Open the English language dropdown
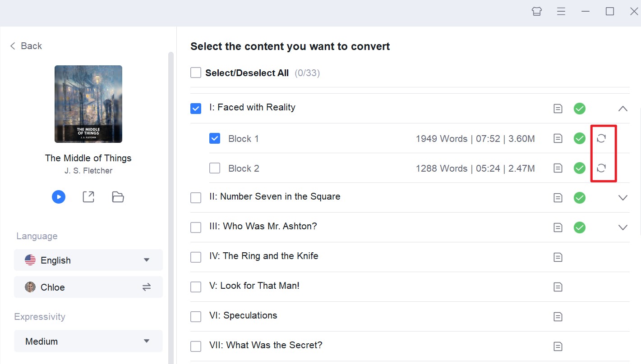Screen dimensions: 641x364 pyautogui.click(x=88, y=260)
